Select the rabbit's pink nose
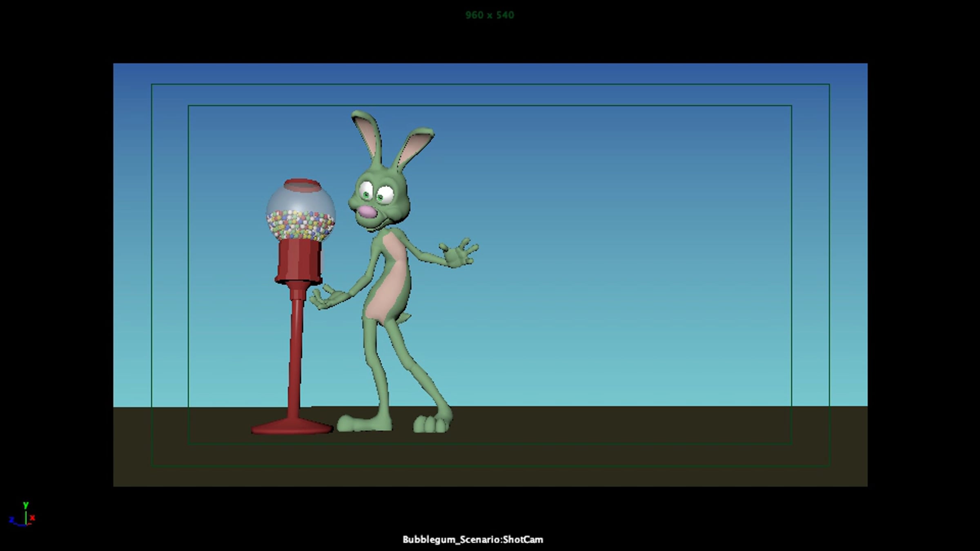 (x=367, y=212)
